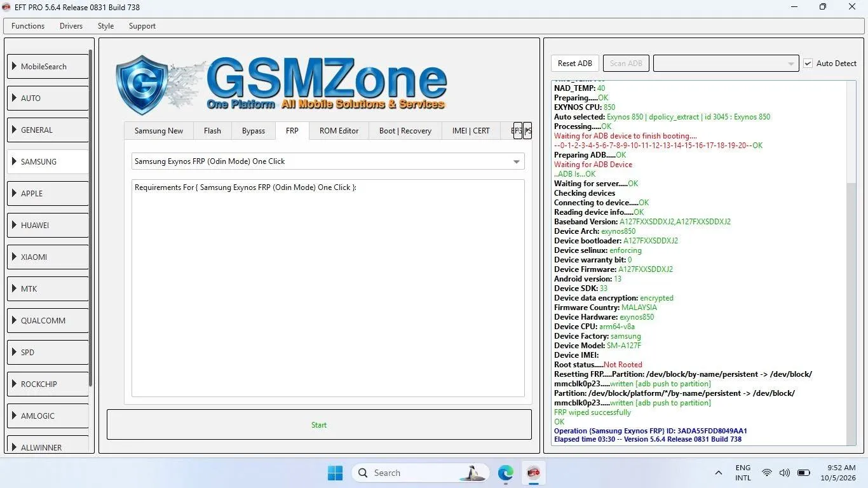The height and width of the screenshot is (488, 868).
Task: Toggle the Auto Detect checkbox
Action: point(830,64)
